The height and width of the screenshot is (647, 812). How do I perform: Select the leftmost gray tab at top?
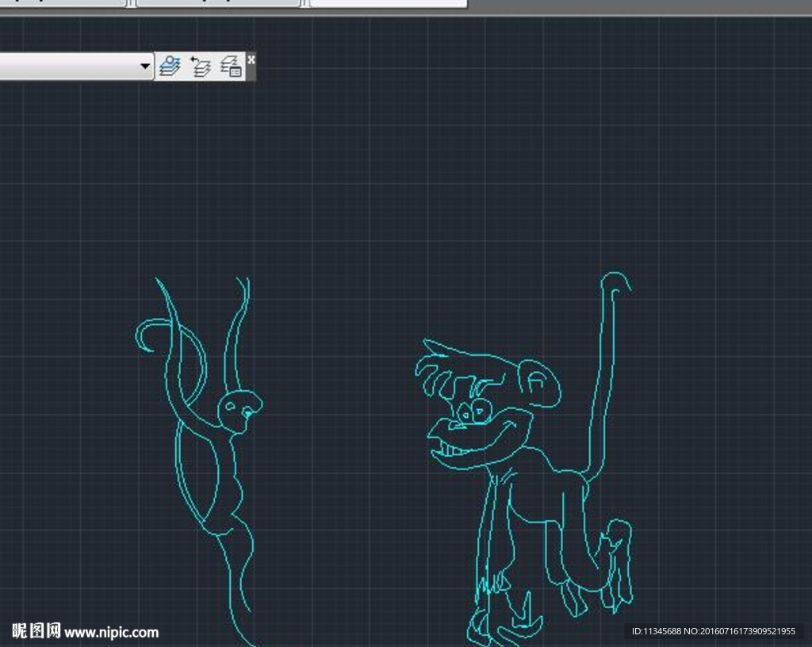tap(63, 3)
